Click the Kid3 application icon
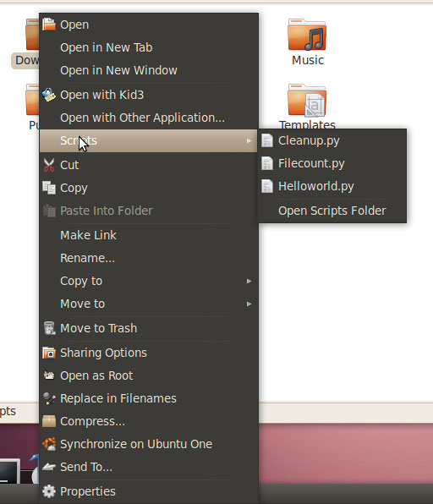Image resolution: width=433 pixels, height=504 pixels. [x=49, y=95]
